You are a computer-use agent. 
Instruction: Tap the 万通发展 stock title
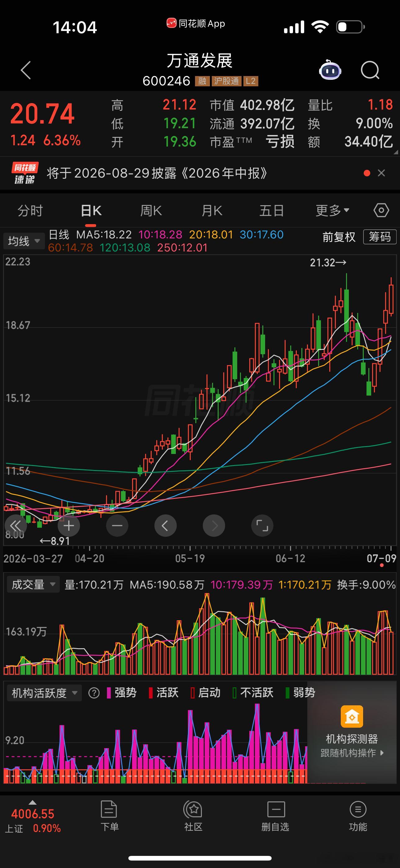pos(200,61)
